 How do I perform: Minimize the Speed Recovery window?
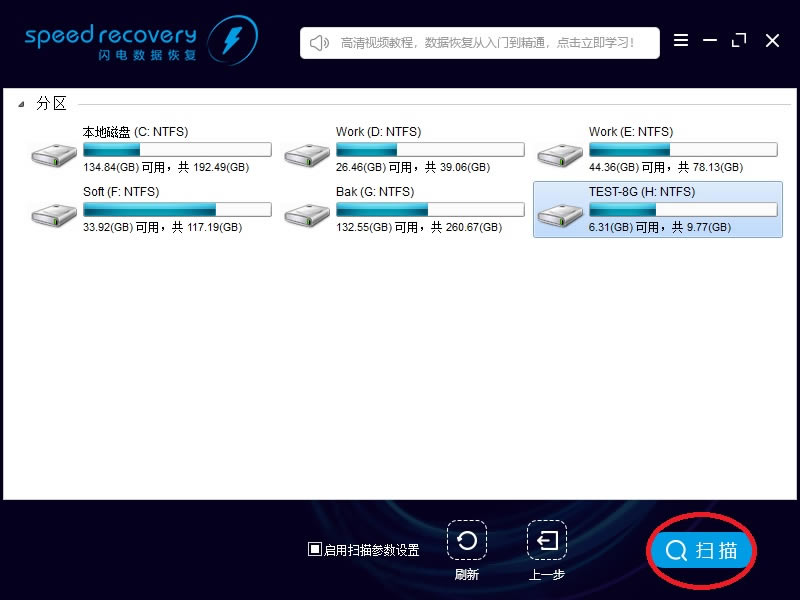(710, 41)
